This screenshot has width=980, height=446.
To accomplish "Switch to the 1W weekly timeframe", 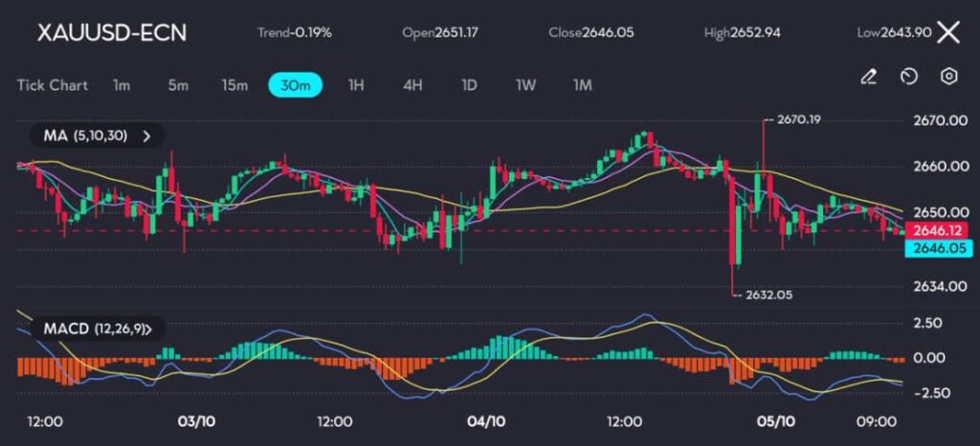I will point(525,85).
